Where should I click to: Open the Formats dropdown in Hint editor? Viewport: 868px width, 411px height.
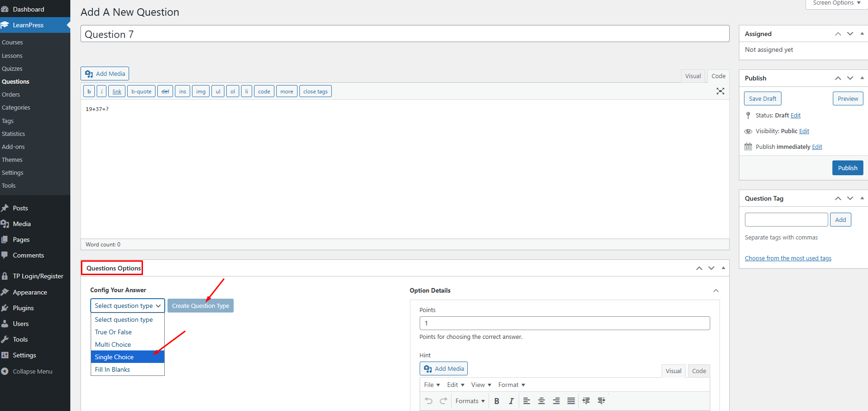(470, 401)
